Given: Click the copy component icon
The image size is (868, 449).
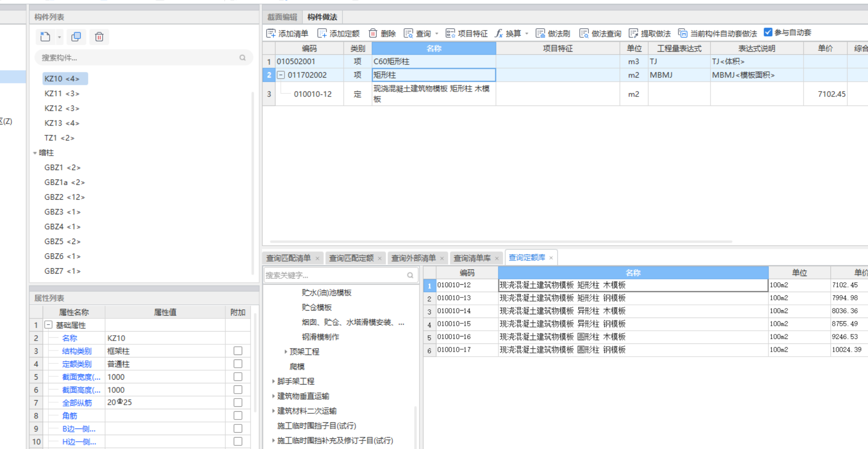Looking at the screenshot, I should (76, 37).
